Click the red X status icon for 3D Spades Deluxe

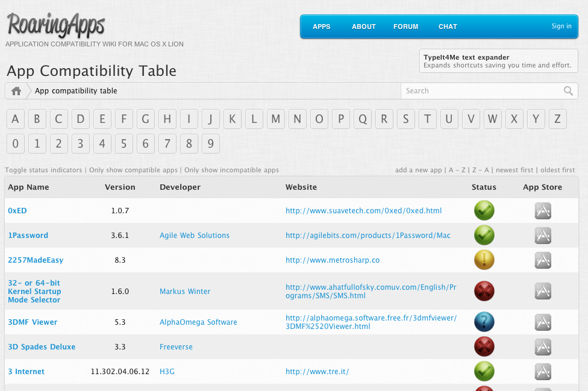(x=484, y=347)
